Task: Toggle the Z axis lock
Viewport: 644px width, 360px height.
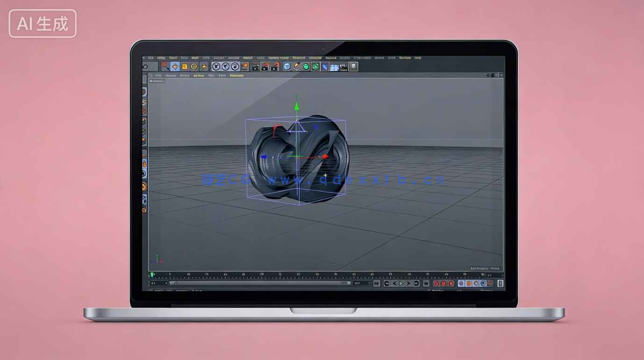Action: tap(235, 66)
